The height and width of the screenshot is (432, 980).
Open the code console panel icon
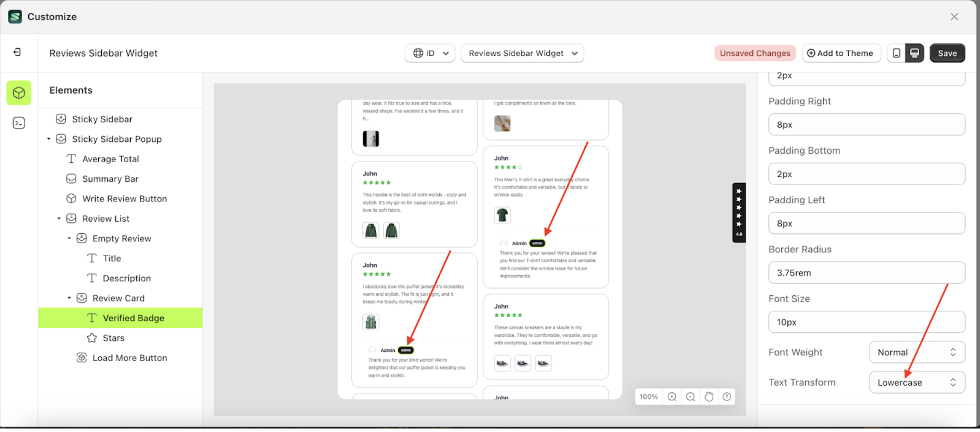19,123
